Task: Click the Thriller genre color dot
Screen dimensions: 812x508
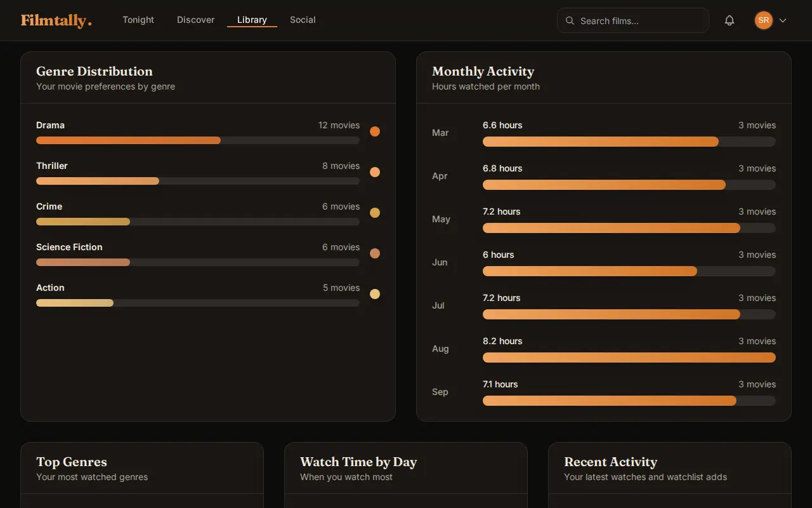Action: [x=375, y=172]
